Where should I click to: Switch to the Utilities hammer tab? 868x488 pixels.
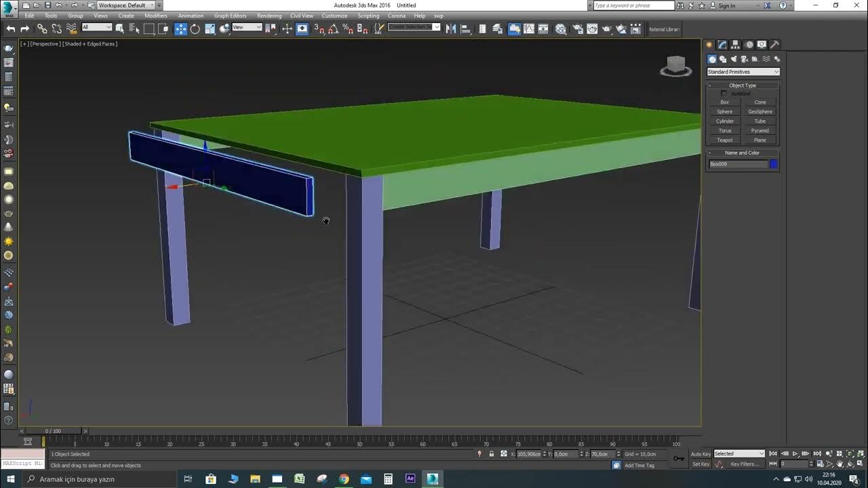pyautogui.click(x=774, y=45)
